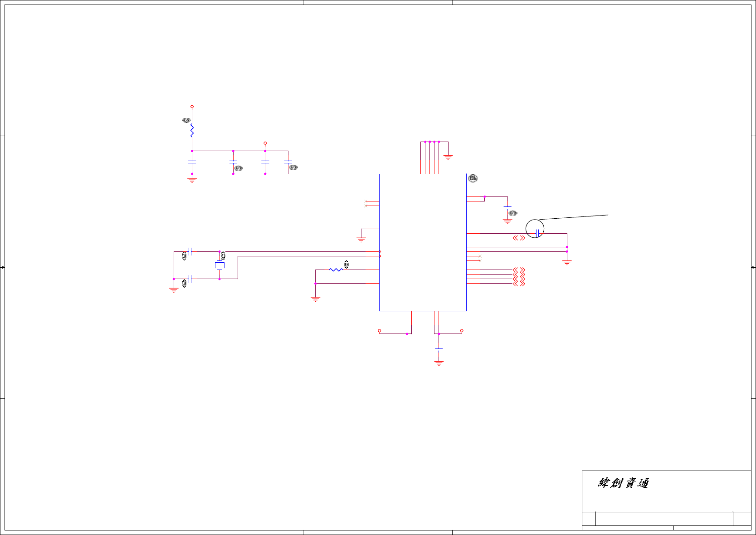Image resolution: width=756 pixels, height=535 pixels.
Task: Click the ground symbol tied to the IC's top pins
Action: point(448,157)
